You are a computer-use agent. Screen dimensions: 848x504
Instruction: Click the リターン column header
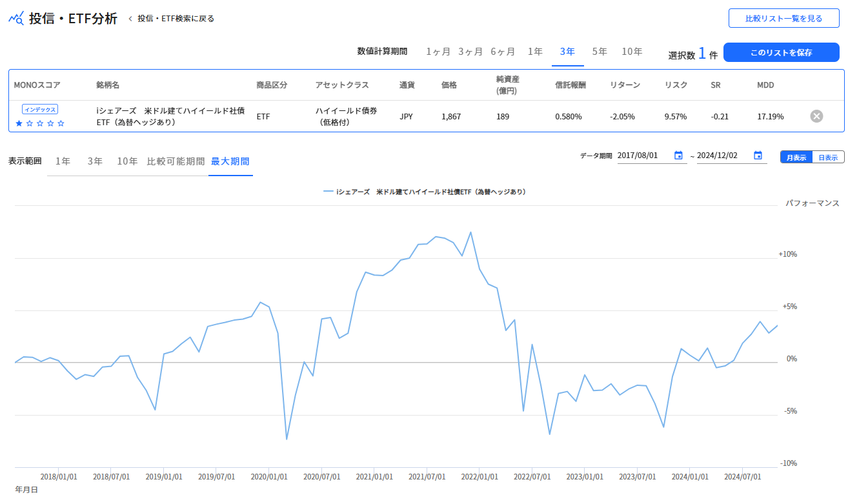point(625,85)
